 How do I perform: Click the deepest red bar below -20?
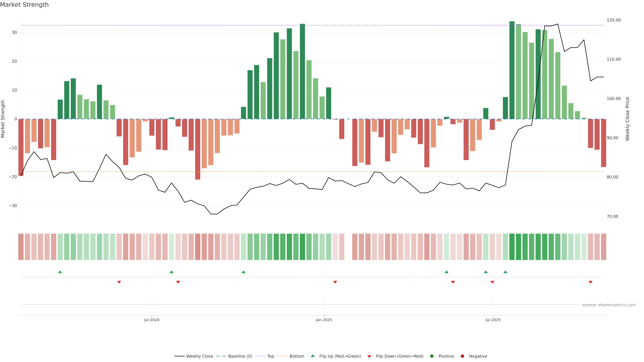coord(198,149)
